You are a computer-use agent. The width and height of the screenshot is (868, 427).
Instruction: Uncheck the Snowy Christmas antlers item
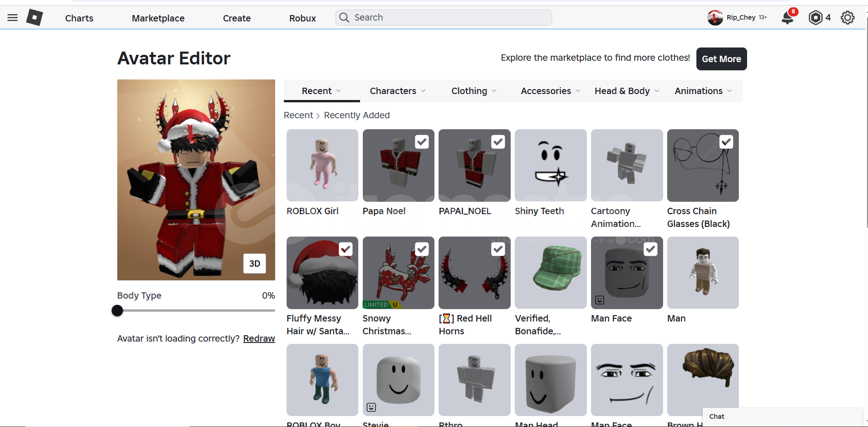422,249
